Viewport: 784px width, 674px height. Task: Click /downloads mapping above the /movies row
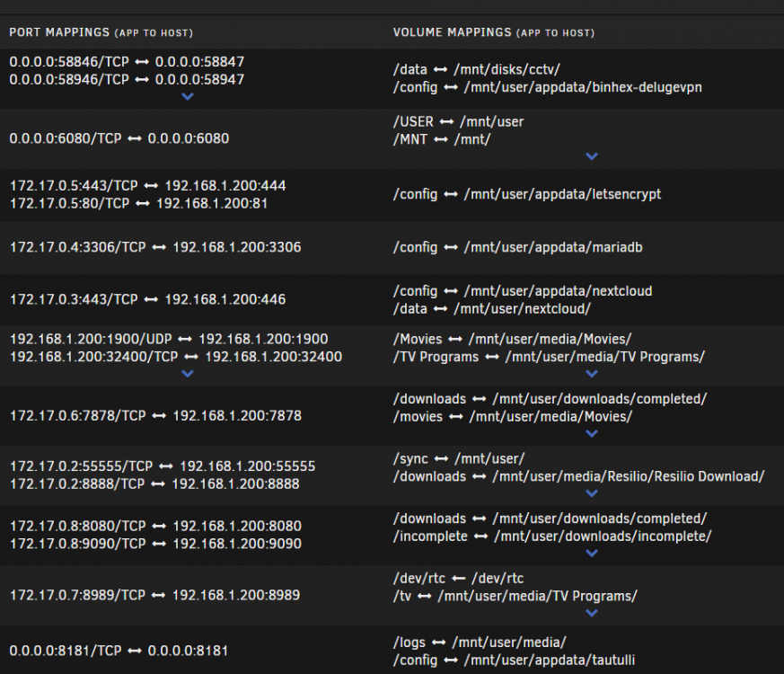coord(550,399)
